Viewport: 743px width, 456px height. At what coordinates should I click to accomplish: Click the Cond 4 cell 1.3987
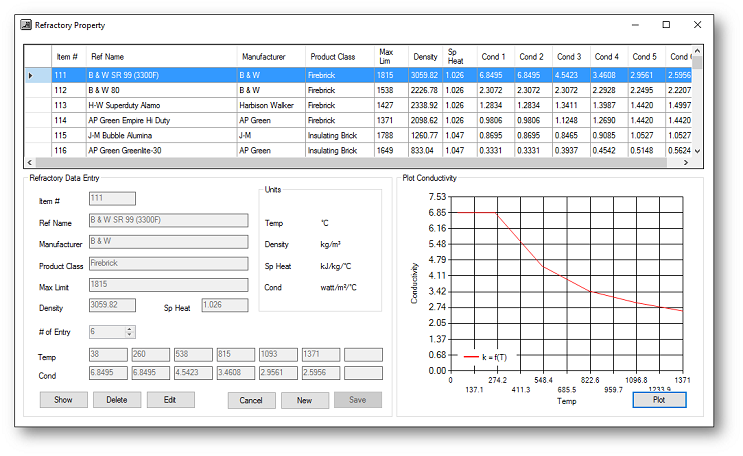pyautogui.click(x=609, y=105)
